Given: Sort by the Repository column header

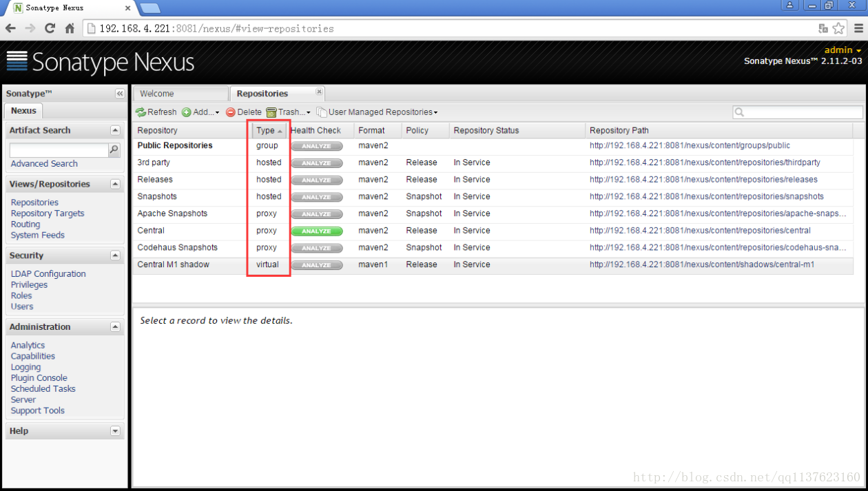Looking at the screenshot, I should (x=193, y=130).
